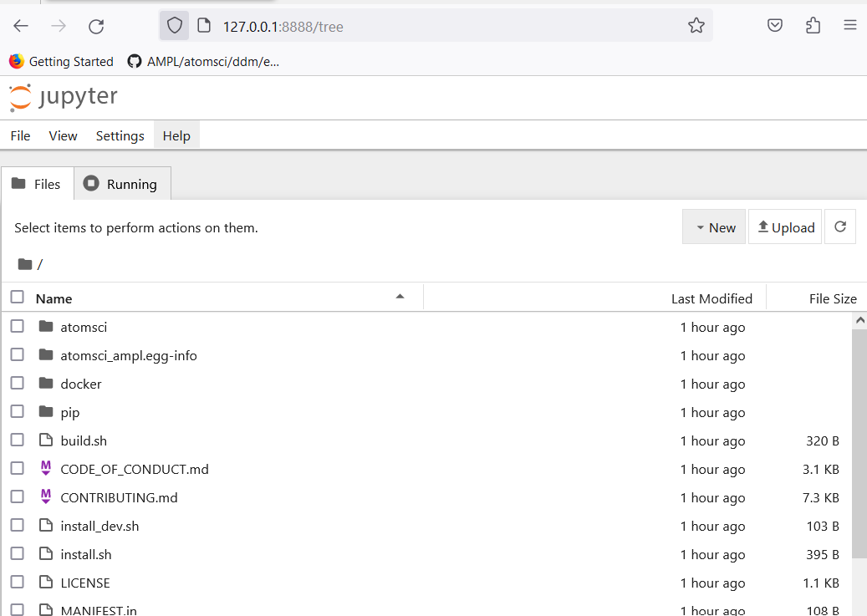Check the box for install_dev.sh
Viewport: 867px width, 616px height.
(x=18, y=526)
